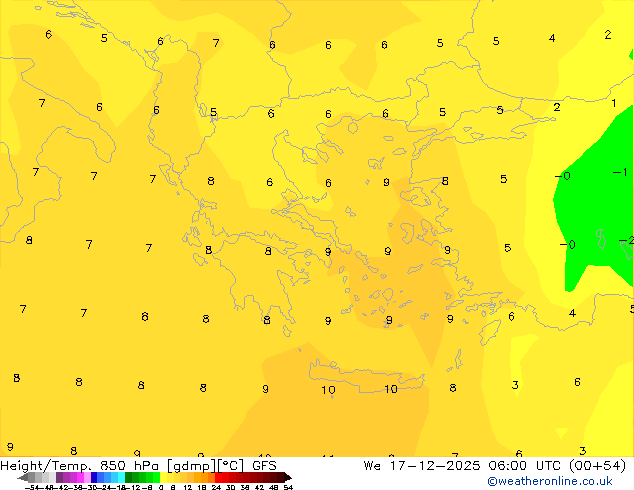634x490 pixels.
Task: Pick the dark purple legend swatch
Action: click(59, 477)
